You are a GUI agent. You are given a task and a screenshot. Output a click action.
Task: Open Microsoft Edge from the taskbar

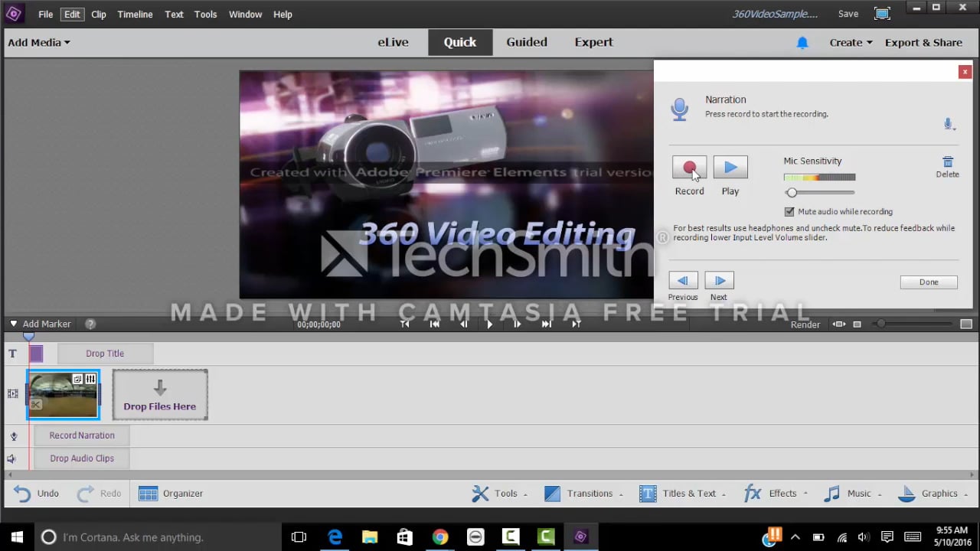click(x=335, y=537)
